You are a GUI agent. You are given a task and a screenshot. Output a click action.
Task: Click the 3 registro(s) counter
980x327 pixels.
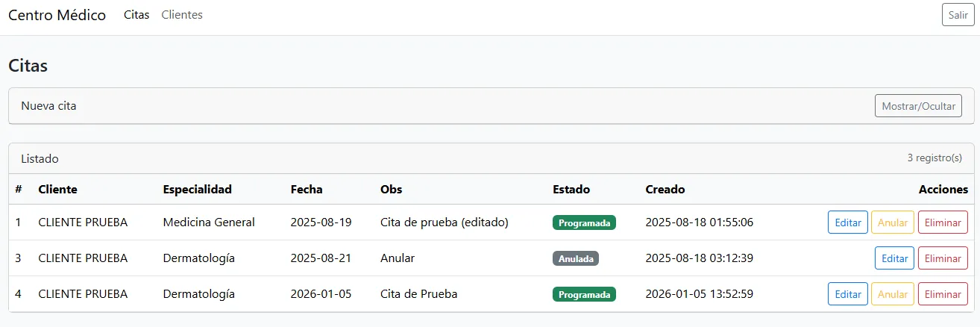[935, 158]
